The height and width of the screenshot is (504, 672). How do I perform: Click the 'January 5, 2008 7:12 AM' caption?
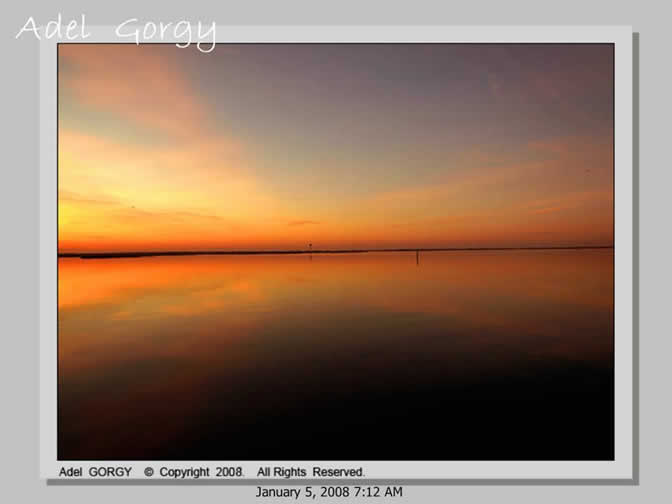[329, 492]
